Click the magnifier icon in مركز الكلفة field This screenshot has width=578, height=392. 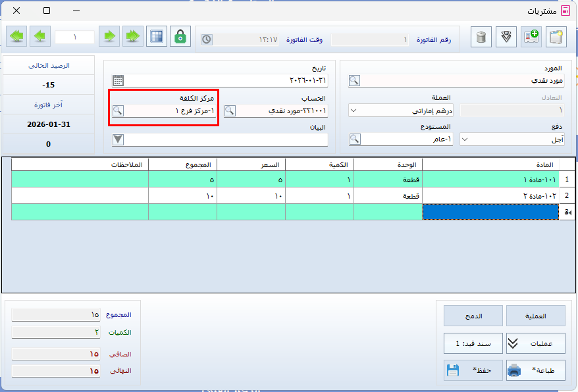pyautogui.click(x=118, y=111)
